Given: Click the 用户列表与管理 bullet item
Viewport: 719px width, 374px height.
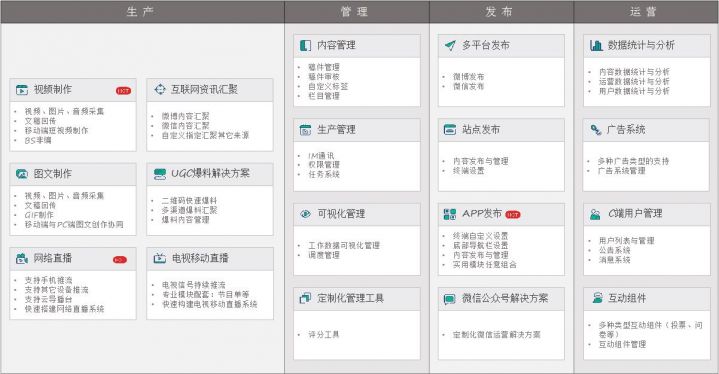Looking at the screenshot, I should coord(626,241).
